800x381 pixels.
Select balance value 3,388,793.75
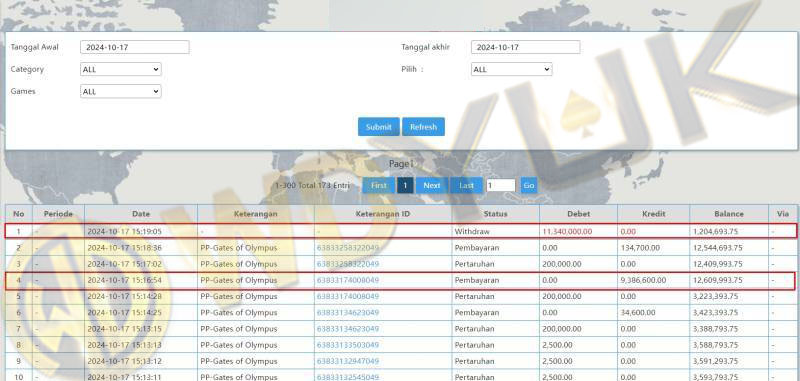pyautogui.click(x=715, y=329)
